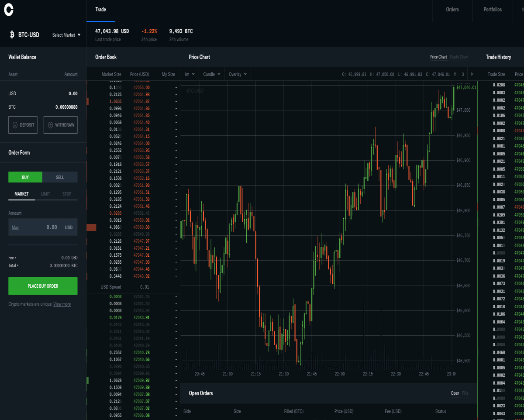Open the Overlay dropdown

(x=238, y=74)
